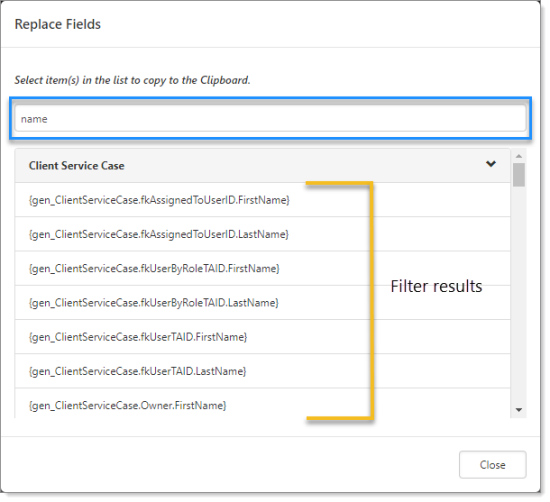The image size is (550, 502).
Task: Click blank footer area left of Close
Action: point(228,465)
